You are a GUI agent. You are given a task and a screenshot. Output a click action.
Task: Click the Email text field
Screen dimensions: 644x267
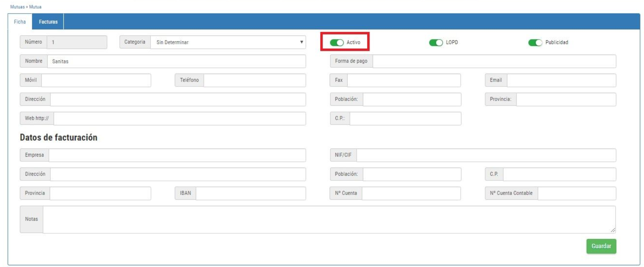(561, 80)
